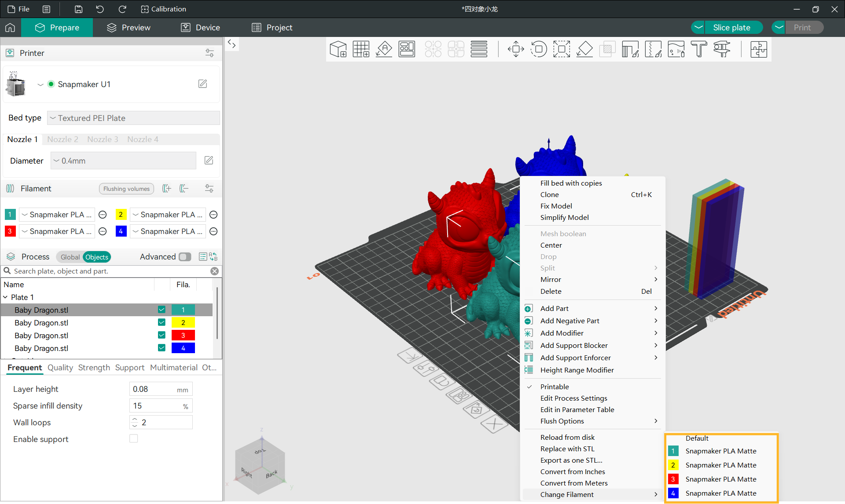
Task: Open the Bed type dropdown
Action: click(x=133, y=118)
